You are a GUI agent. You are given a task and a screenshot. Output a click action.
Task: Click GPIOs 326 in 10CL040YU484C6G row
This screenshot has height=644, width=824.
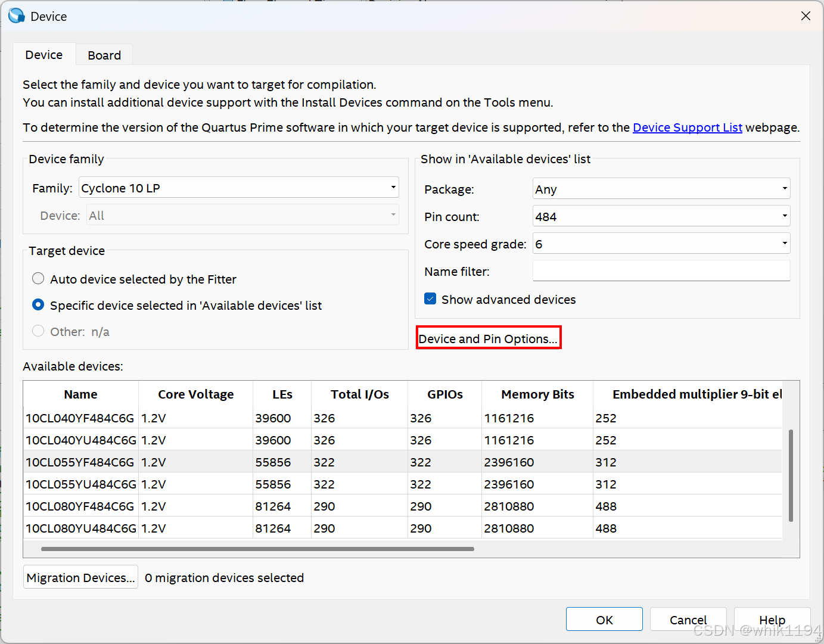[421, 440]
